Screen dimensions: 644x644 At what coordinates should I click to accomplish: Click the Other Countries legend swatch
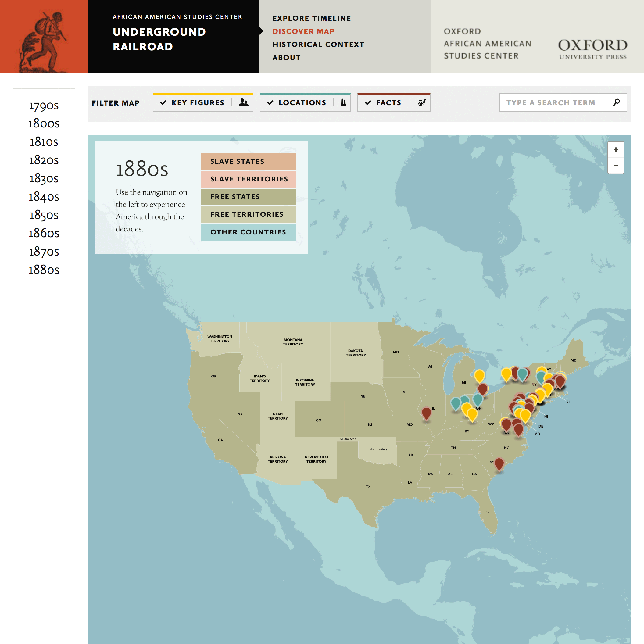tap(248, 232)
